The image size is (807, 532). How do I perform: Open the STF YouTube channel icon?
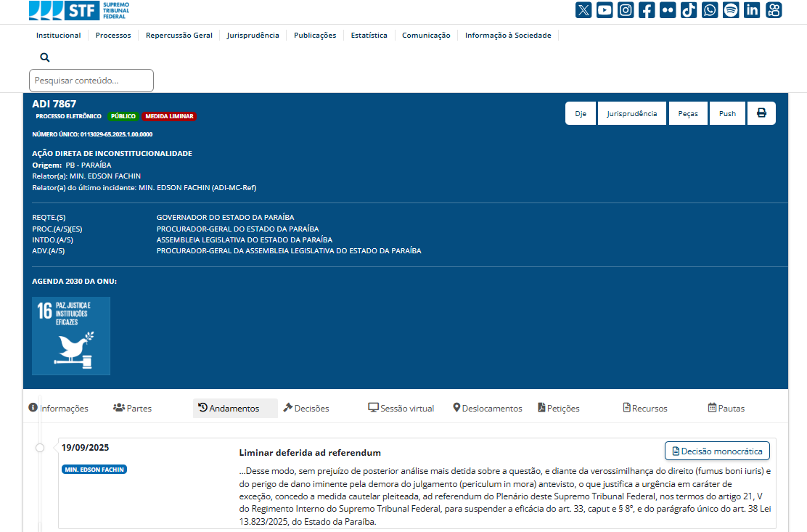click(x=605, y=10)
